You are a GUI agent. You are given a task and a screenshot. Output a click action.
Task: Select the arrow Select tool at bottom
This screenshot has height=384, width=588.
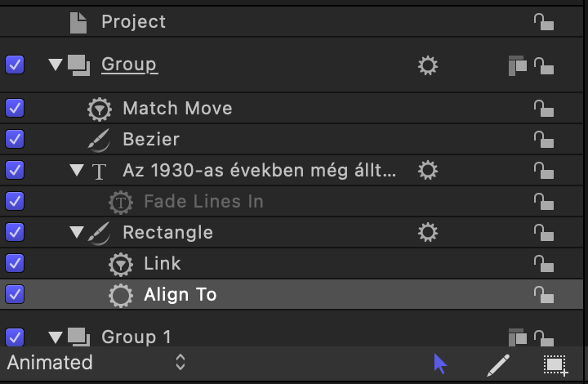pyautogui.click(x=440, y=364)
